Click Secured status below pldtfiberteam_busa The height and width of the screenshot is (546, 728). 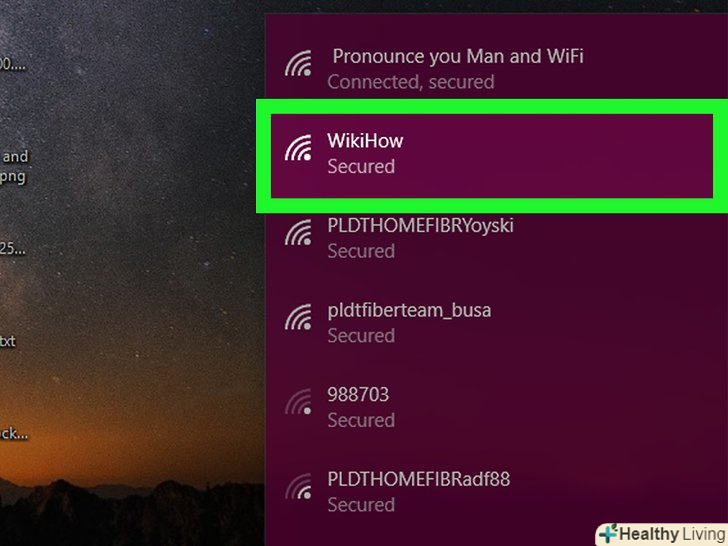(361, 336)
